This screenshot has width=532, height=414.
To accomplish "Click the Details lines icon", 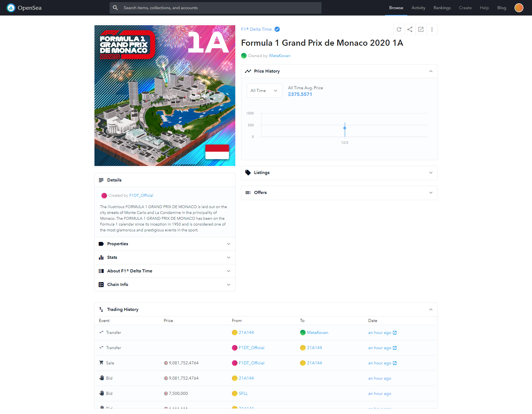I will tap(101, 180).
